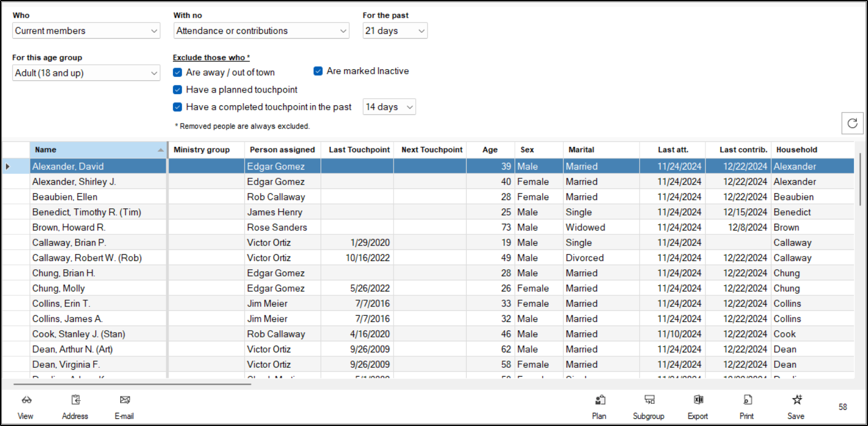The height and width of the screenshot is (426, 868).
Task: Disable Are marked Inactive checkbox
Action: 318,71
